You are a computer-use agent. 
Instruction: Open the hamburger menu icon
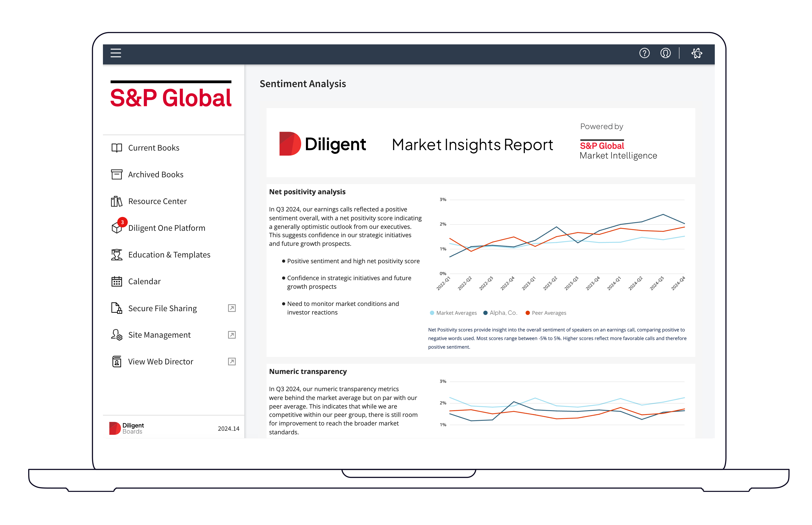point(116,53)
